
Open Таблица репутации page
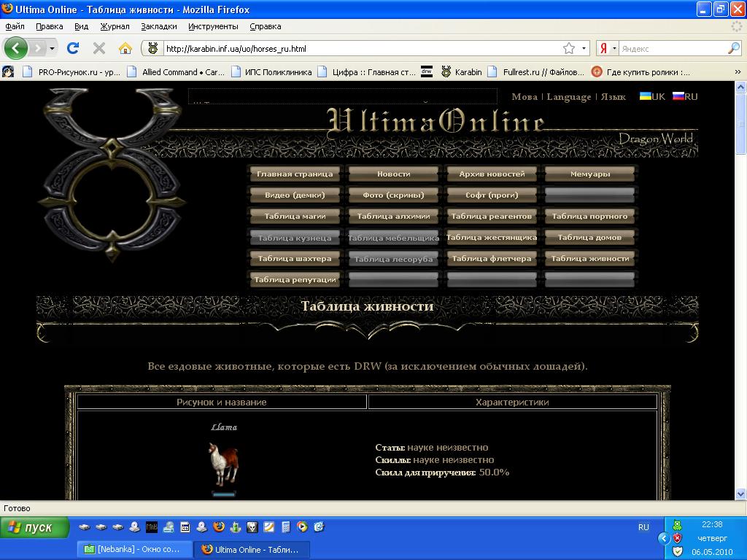coord(295,279)
